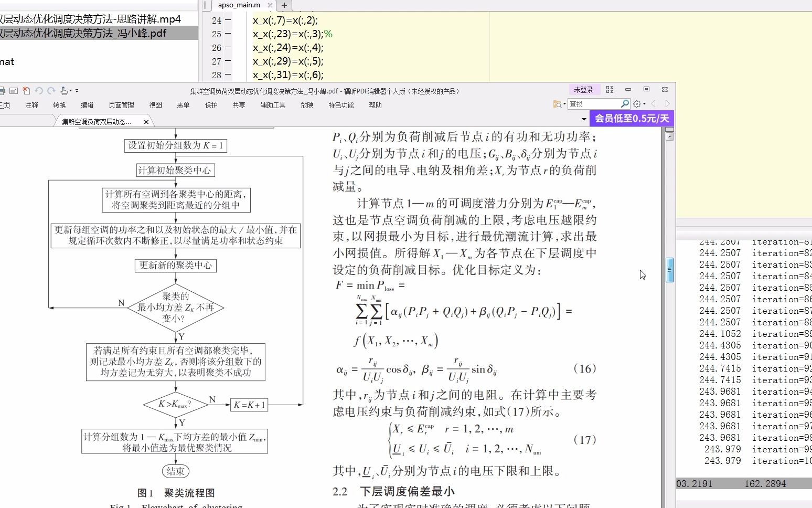
Task: Click the 244.7415 iteration=92 output row
Action: tap(755, 368)
